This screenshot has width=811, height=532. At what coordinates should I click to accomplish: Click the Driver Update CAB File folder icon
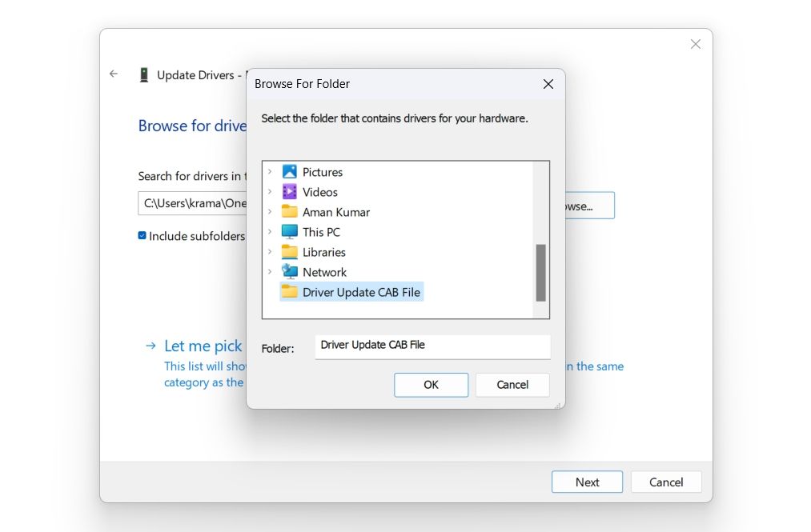tap(289, 291)
